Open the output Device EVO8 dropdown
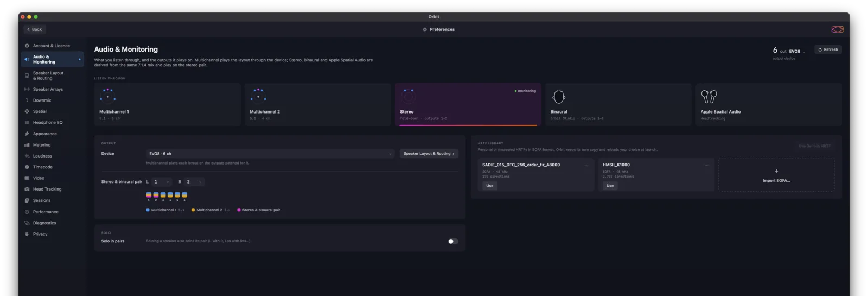 click(270, 154)
